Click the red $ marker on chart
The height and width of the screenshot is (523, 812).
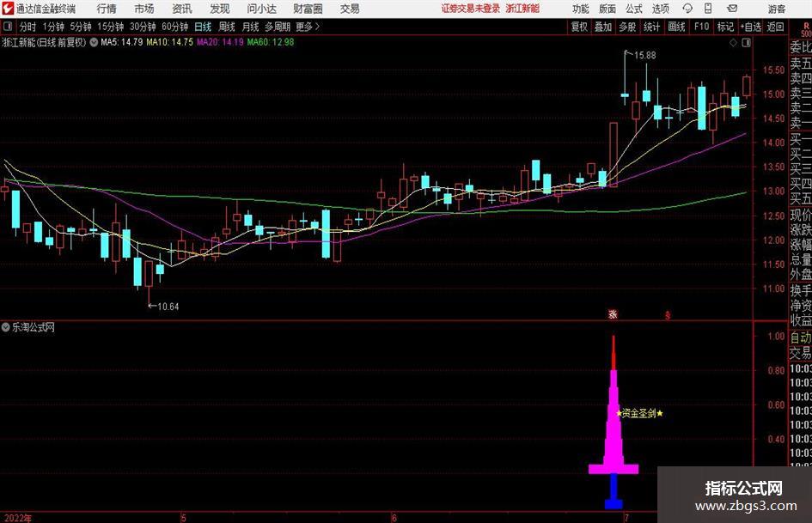pos(668,315)
